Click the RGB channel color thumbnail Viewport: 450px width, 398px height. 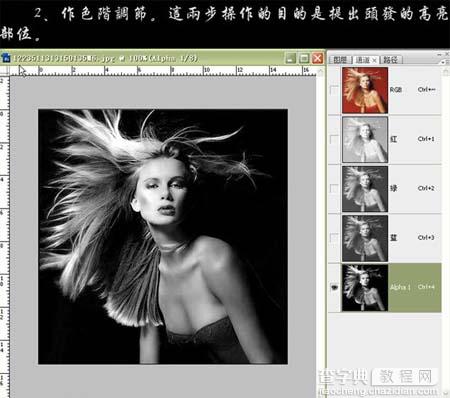365,90
